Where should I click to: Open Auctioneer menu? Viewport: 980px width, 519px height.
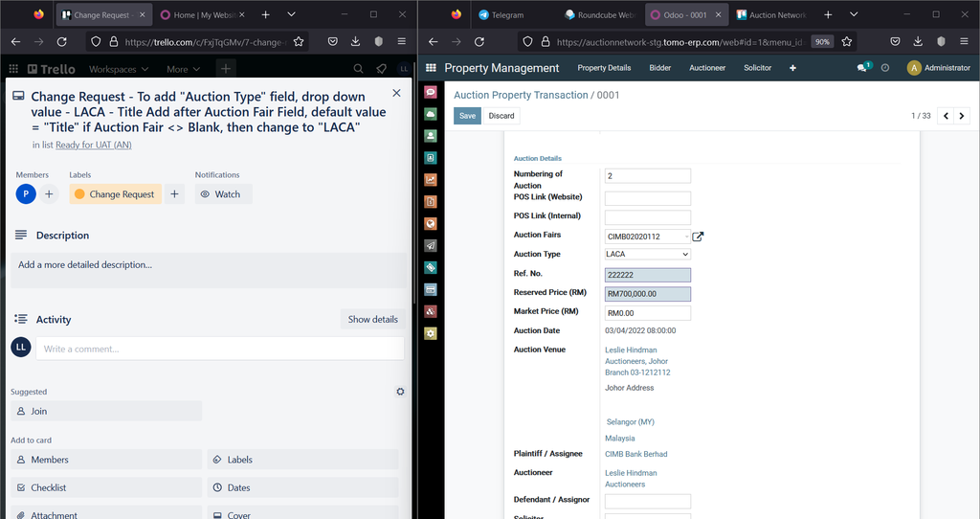(707, 68)
